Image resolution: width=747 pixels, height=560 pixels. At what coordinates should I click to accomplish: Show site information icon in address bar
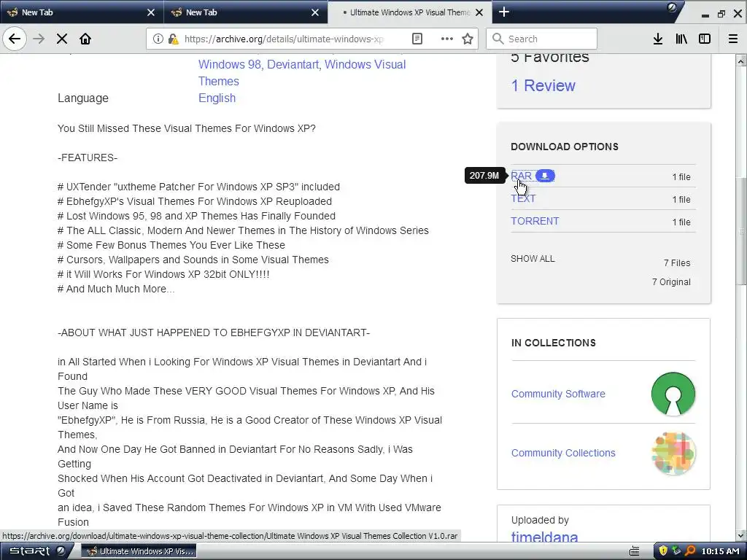[158, 39]
